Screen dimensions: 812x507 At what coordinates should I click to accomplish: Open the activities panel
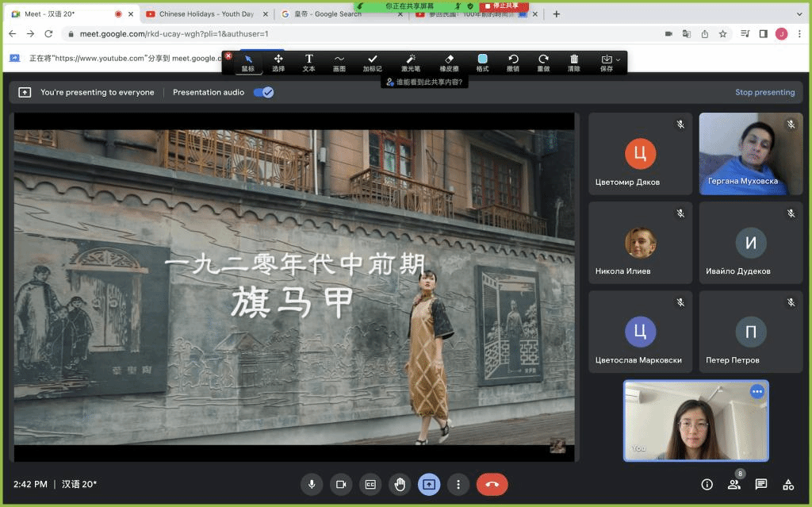[788, 484]
